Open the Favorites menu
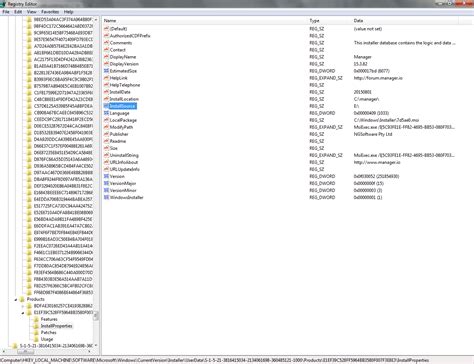This screenshot has width=474, height=364. point(50,12)
